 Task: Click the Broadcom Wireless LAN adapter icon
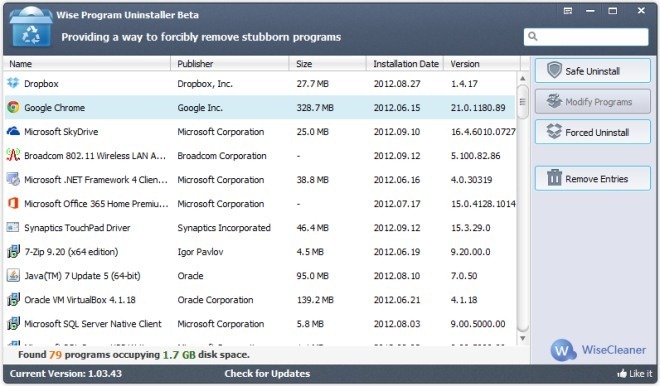tap(13, 155)
